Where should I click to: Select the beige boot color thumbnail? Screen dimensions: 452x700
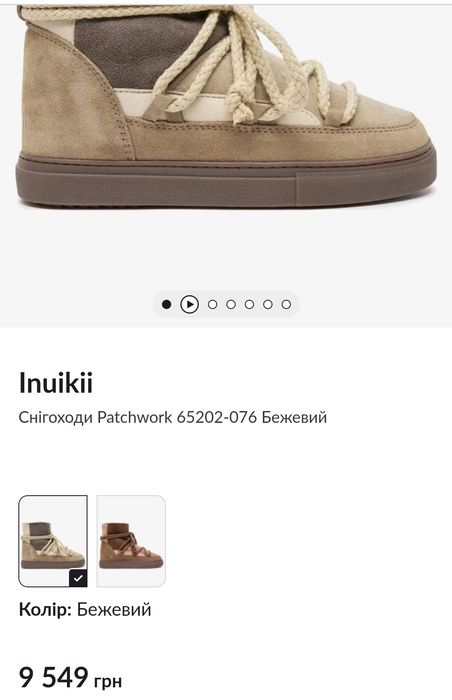coord(53,541)
